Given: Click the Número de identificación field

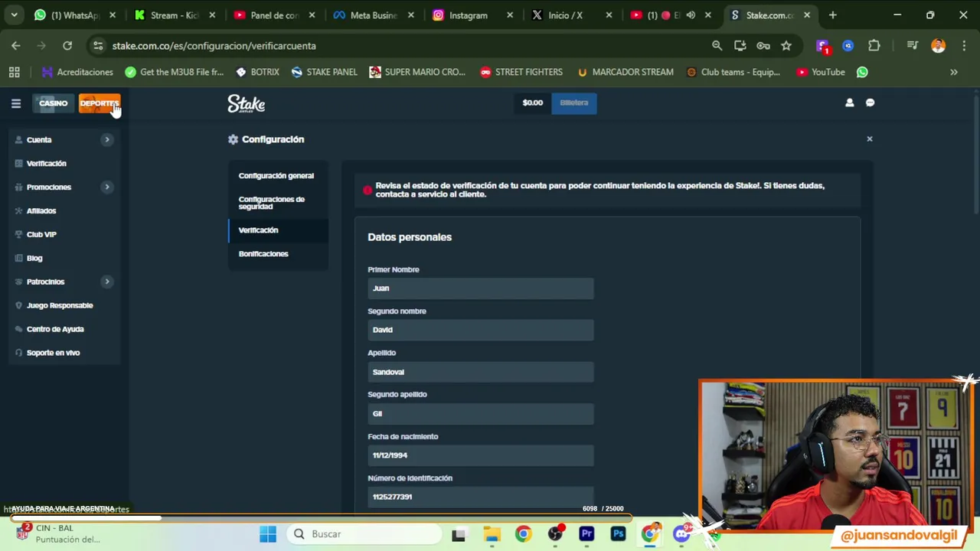Looking at the screenshot, I should (x=481, y=497).
